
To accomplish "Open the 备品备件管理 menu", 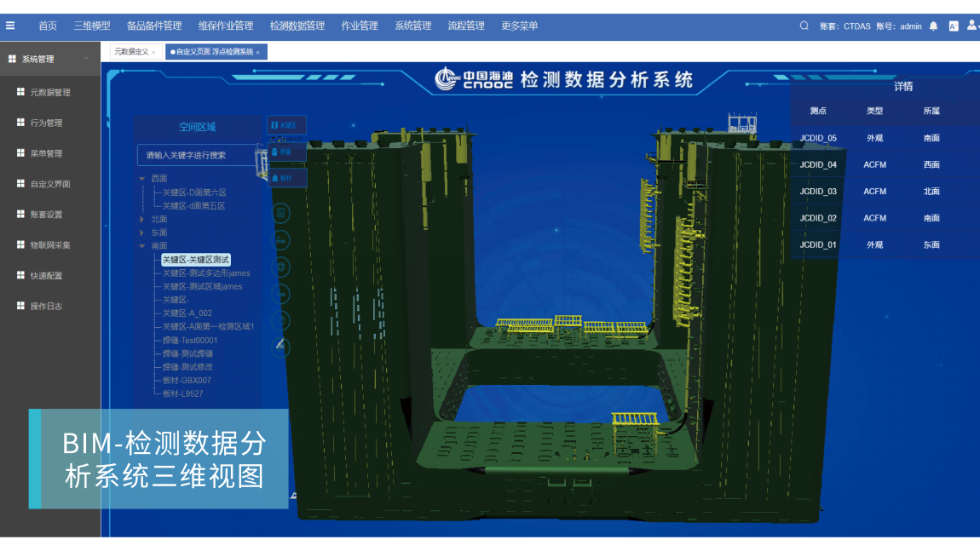I will pos(153,26).
